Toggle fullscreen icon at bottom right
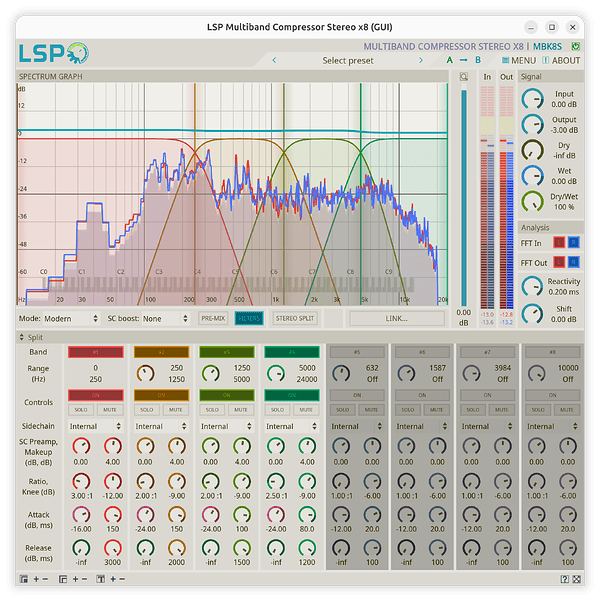The image size is (600, 600). pos(576,579)
